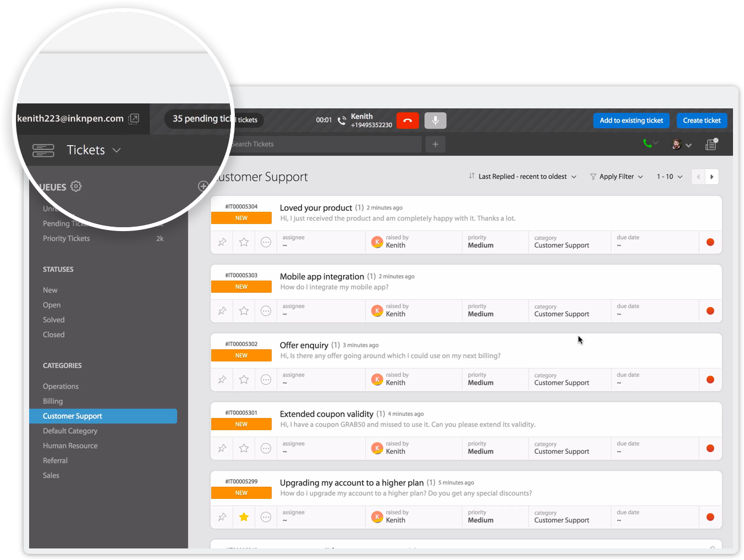Open the Loved your product ticket title
Screen dimensions: 744x560
[x=316, y=208]
